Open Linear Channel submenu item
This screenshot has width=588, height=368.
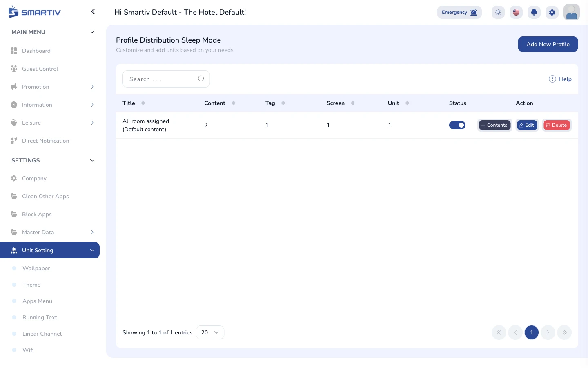point(42,334)
